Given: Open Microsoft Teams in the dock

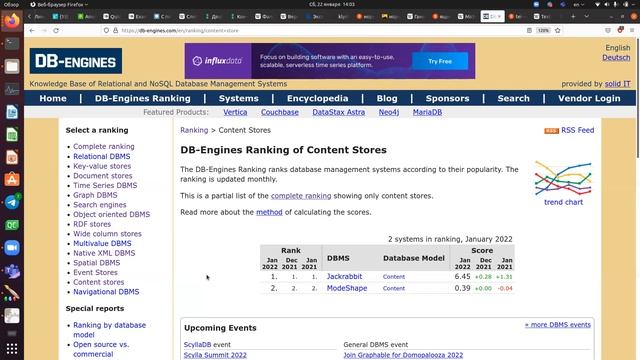Looking at the screenshot, I should [x=12, y=271].
